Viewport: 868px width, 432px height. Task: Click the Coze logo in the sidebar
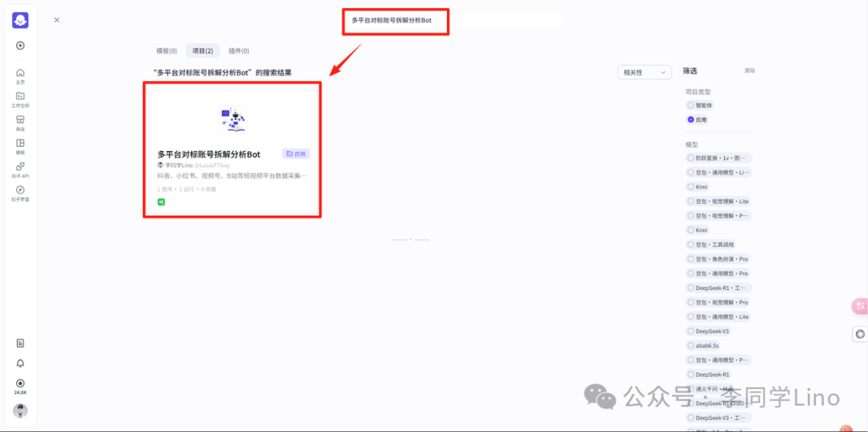click(x=20, y=20)
